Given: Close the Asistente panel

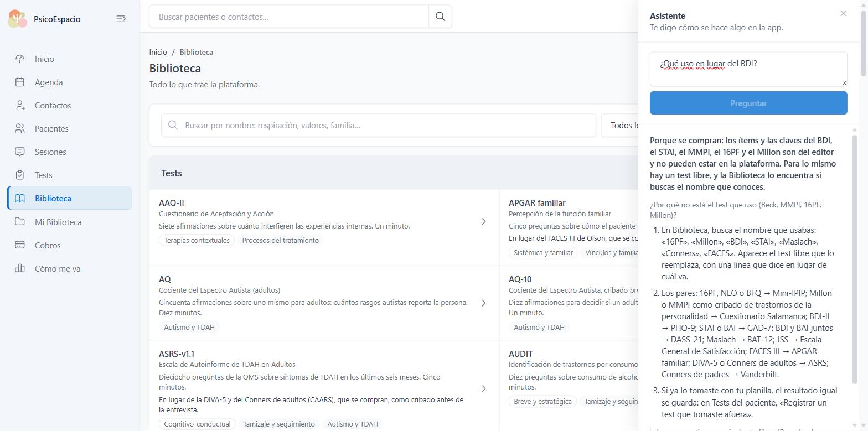Looking at the screenshot, I should (843, 13).
